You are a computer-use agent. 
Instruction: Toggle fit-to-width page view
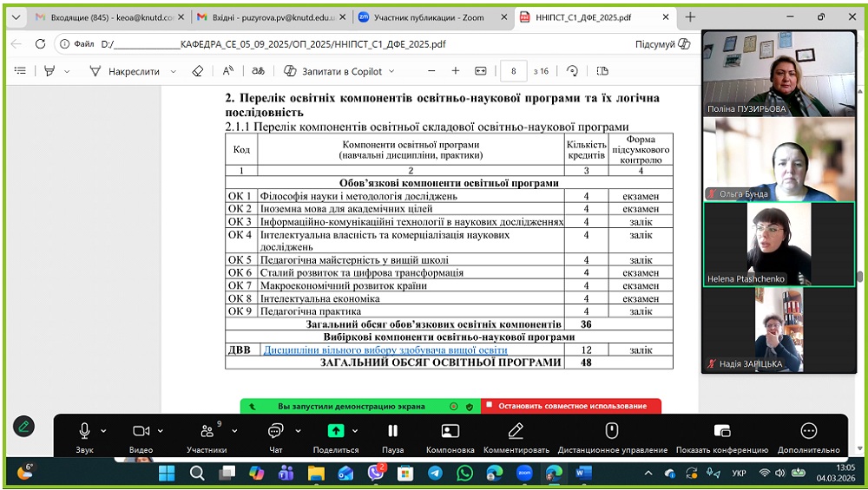481,71
